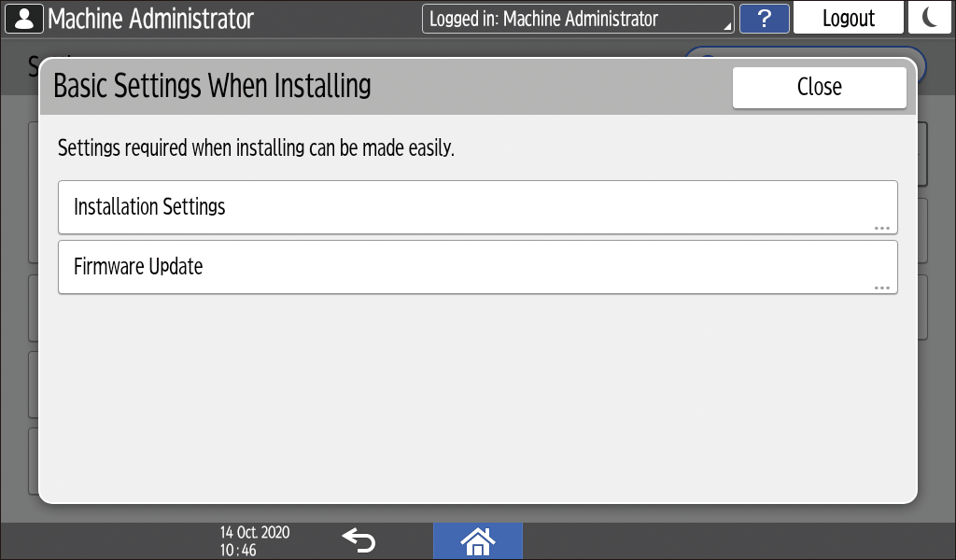Click the Basic Settings When Installing heading

[x=212, y=87]
